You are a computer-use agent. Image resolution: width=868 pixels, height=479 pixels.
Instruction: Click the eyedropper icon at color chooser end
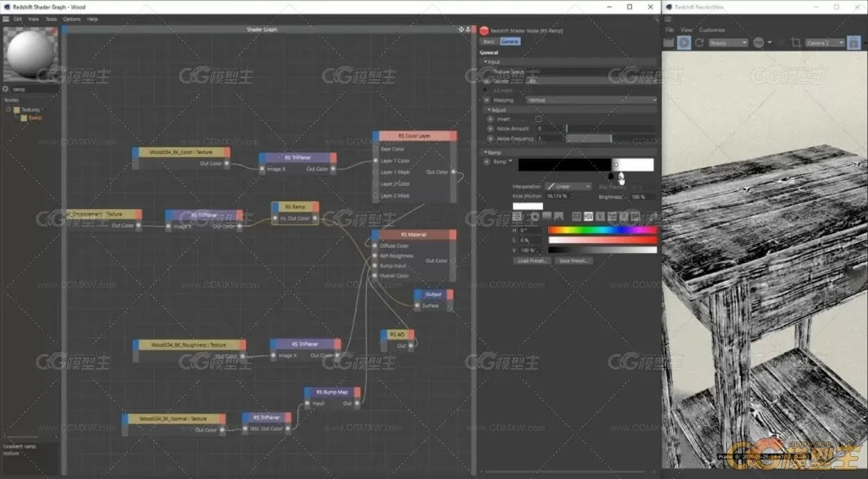tap(652, 217)
